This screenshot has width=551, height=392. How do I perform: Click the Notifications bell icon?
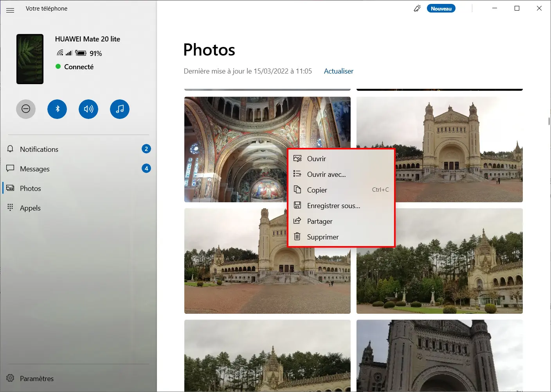[10, 149]
